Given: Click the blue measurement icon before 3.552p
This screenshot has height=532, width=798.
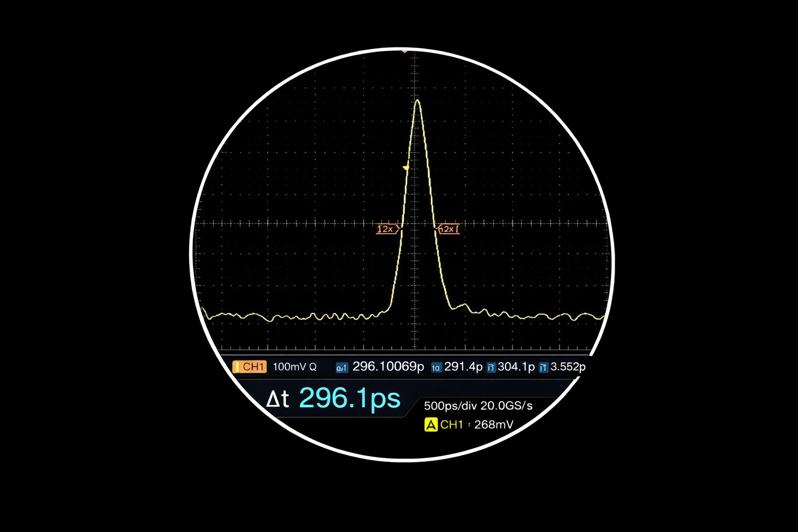Looking at the screenshot, I should [543, 368].
